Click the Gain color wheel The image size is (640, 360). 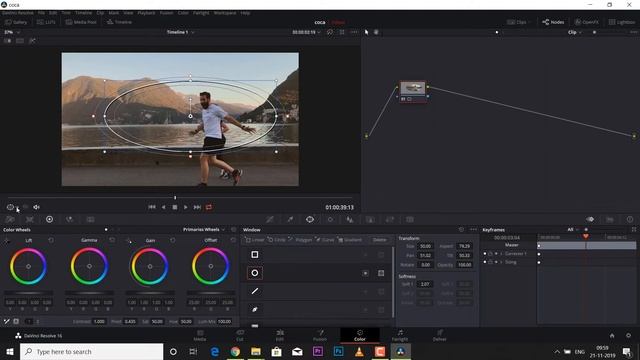coord(150,266)
